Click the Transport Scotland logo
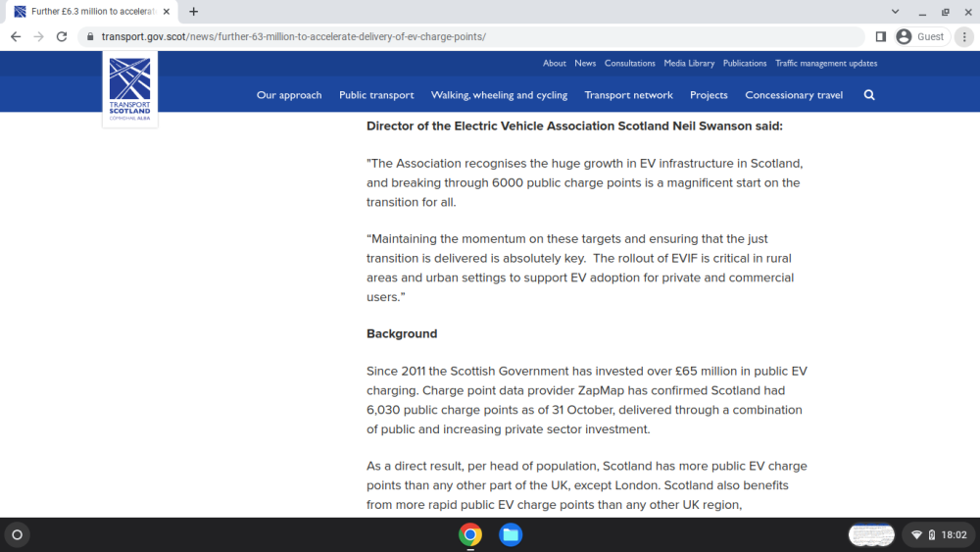Viewport: 980px width, 552px height. [130, 89]
